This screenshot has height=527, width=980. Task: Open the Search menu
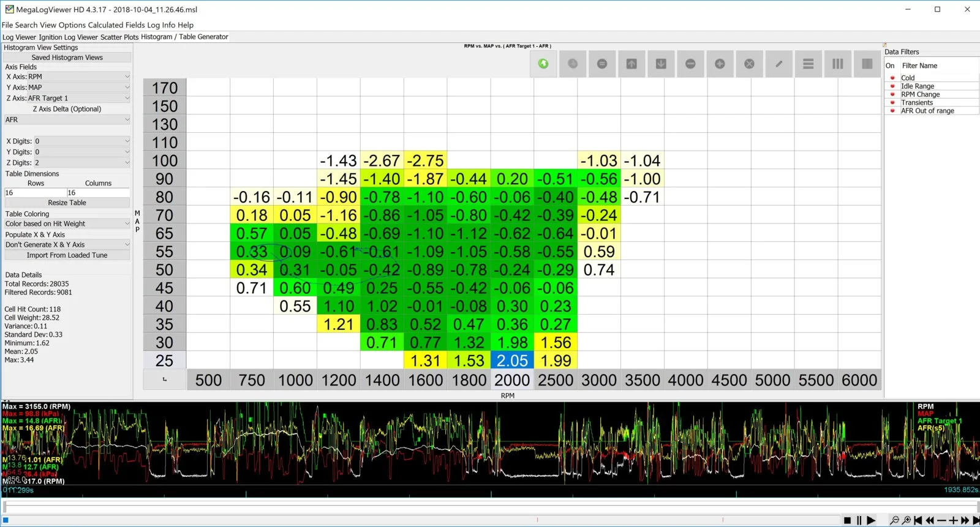coord(26,25)
